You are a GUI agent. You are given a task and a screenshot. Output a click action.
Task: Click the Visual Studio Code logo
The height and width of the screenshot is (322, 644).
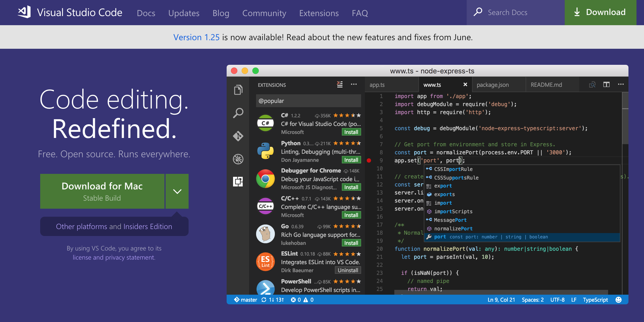24,12
